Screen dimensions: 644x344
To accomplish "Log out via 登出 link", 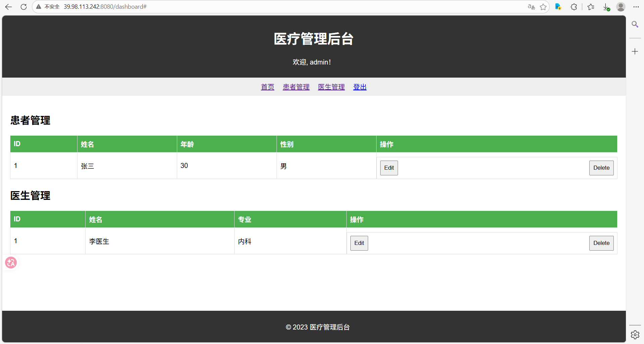I will pos(360,87).
